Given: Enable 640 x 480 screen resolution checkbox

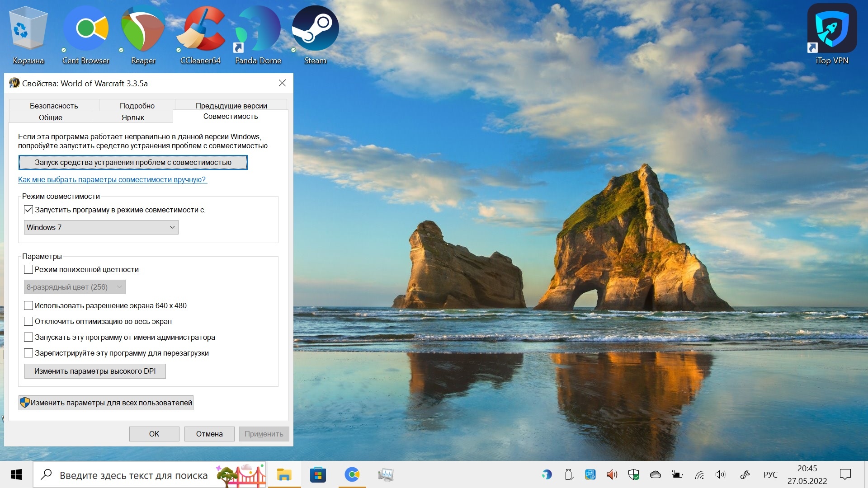Looking at the screenshot, I should pyautogui.click(x=28, y=305).
